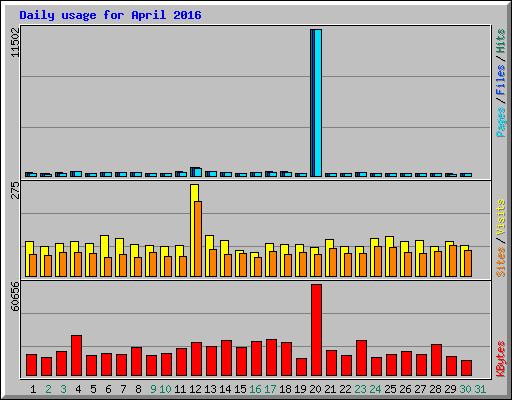The height and width of the screenshot is (400, 512).
Task: Select the 60656 KBytes axis value
Action: (16, 296)
